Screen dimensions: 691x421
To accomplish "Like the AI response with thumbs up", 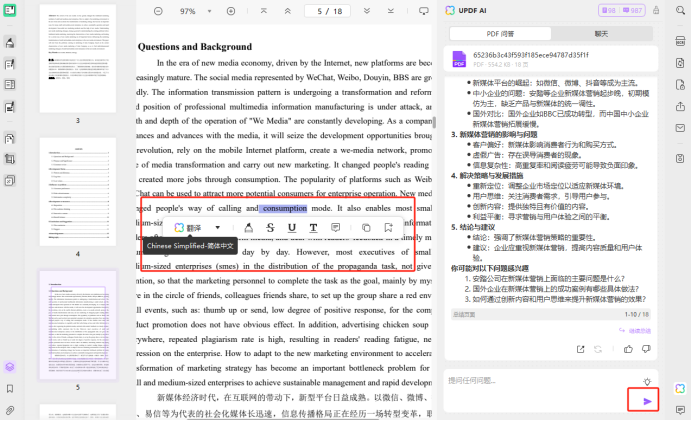I will 628,349.
